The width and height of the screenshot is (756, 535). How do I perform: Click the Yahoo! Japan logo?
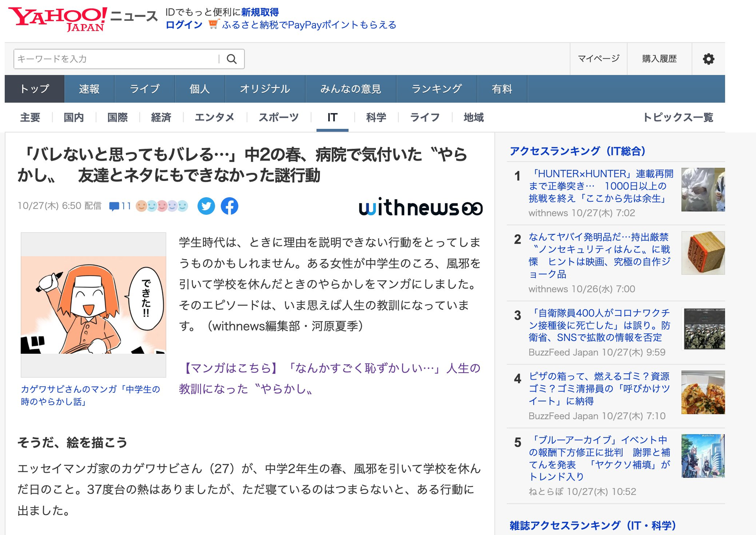click(58, 19)
